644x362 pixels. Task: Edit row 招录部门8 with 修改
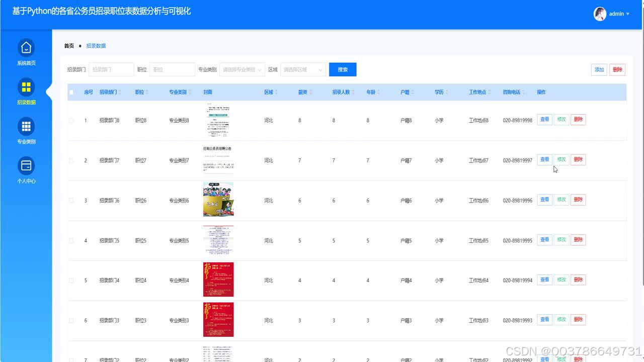point(561,120)
